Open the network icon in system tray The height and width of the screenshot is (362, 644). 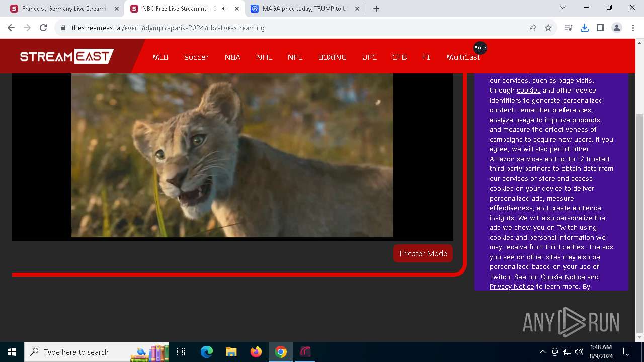pyautogui.click(x=567, y=352)
